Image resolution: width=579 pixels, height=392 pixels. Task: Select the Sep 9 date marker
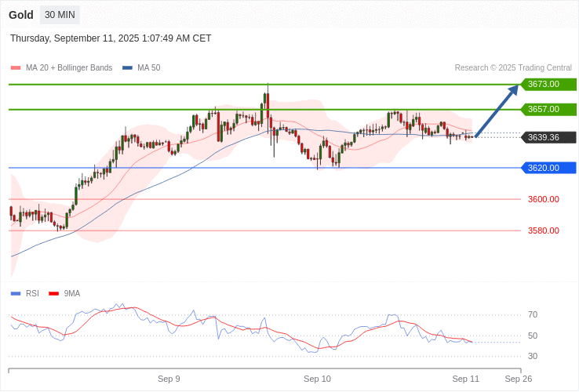169,379
